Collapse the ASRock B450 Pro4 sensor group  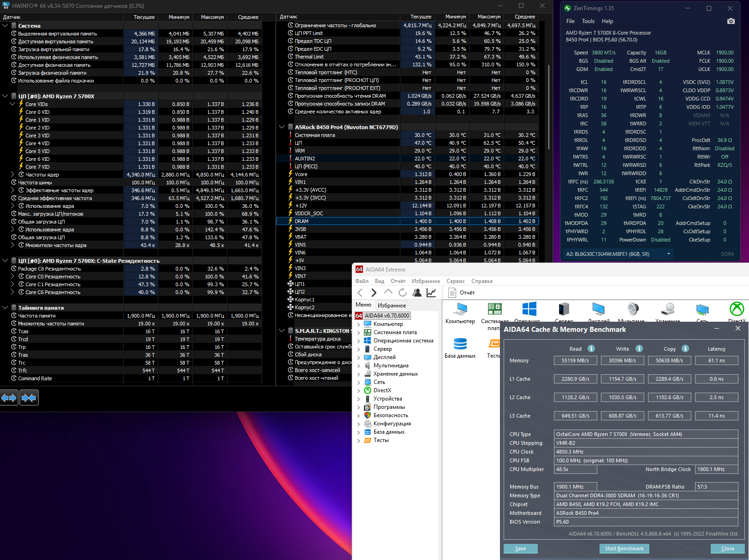click(282, 127)
